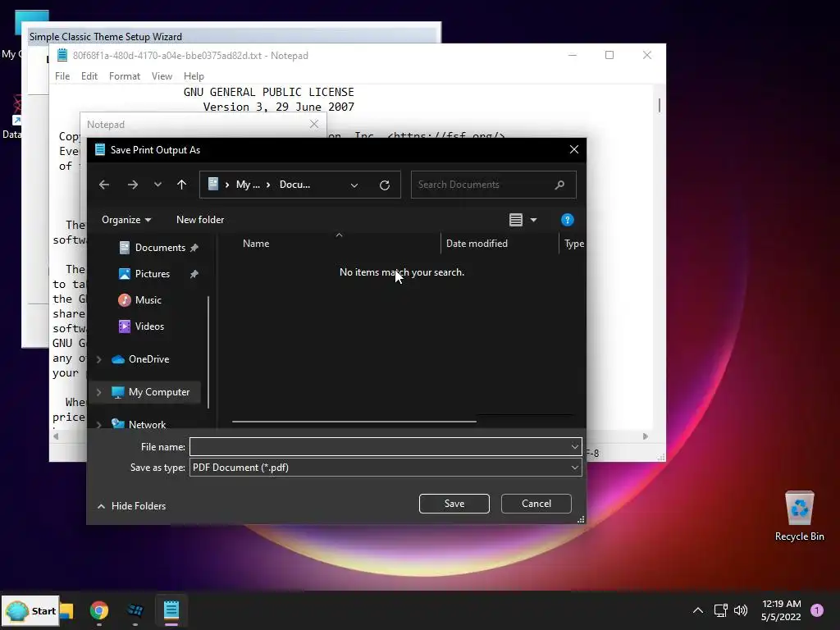The height and width of the screenshot is (630, 840).
Task: Sort by Name column header
Action: (256, 244)
